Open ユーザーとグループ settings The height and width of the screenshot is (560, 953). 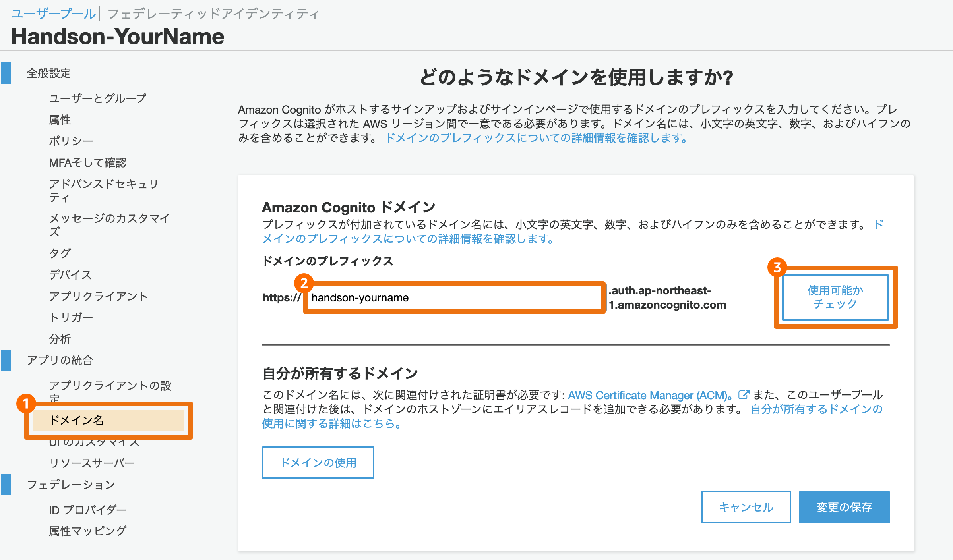(98, 98)
